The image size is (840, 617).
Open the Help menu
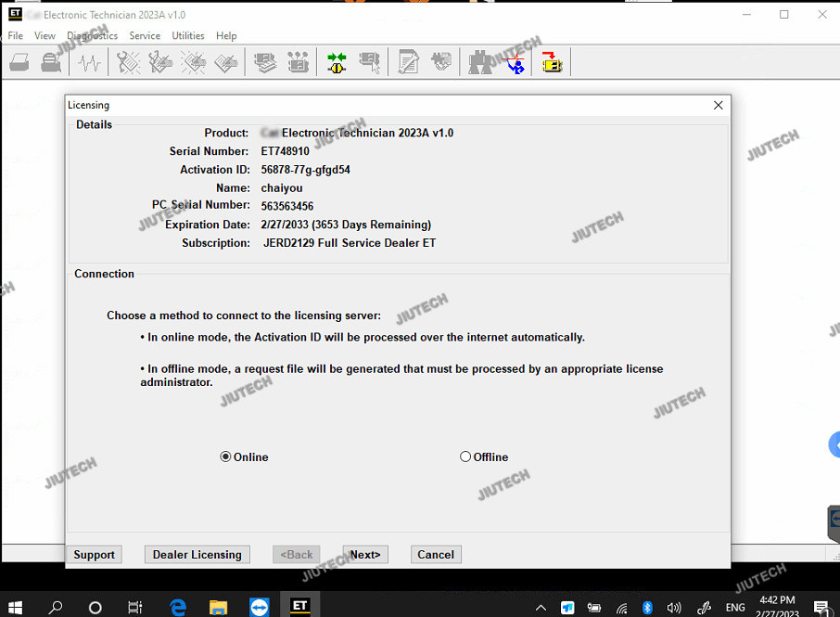(226, 35)
